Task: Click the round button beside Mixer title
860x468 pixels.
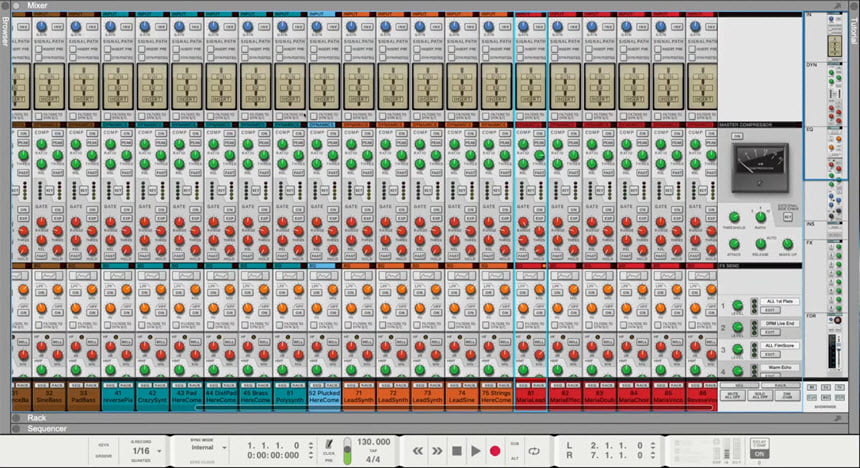Action: [16, 5]
